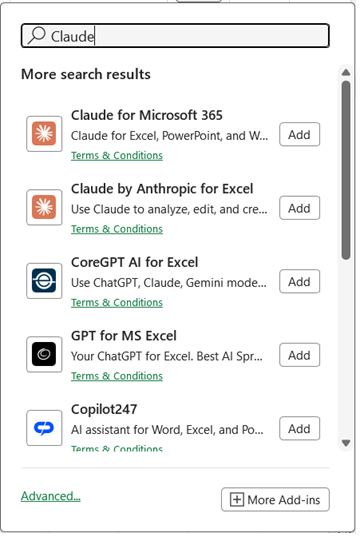Viewport: 362px width, 539px height.
Task: Click the Claude for Microsoft 365 icon
Action: click(44, 134)
